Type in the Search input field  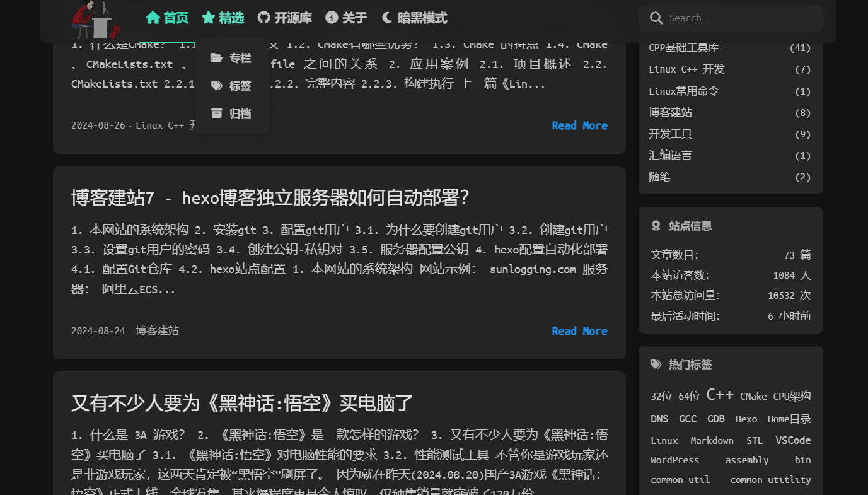741,18
